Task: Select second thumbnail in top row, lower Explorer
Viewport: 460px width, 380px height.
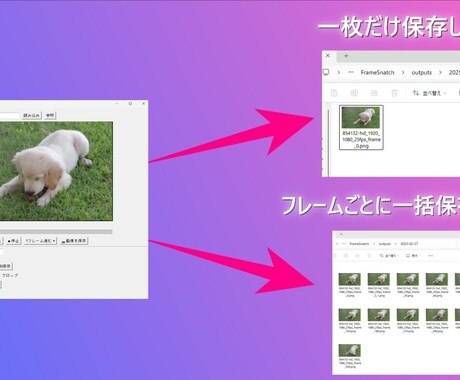Action: point(379,279)
